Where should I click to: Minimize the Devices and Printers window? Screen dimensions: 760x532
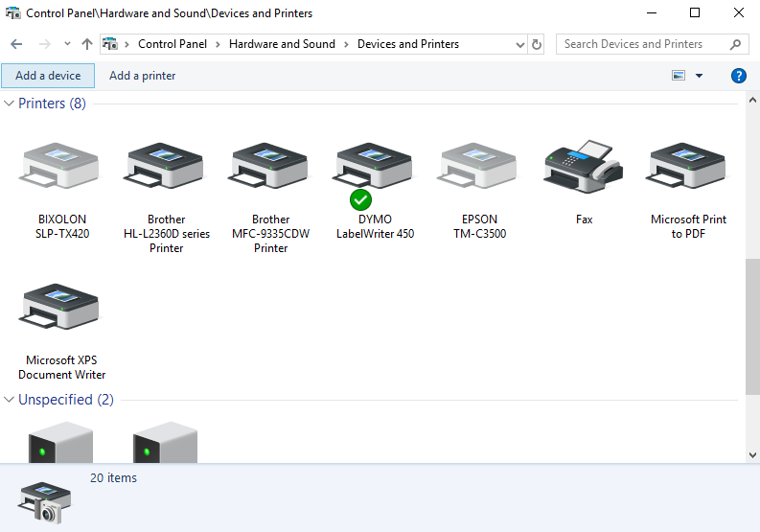click(x=652, y=12)
